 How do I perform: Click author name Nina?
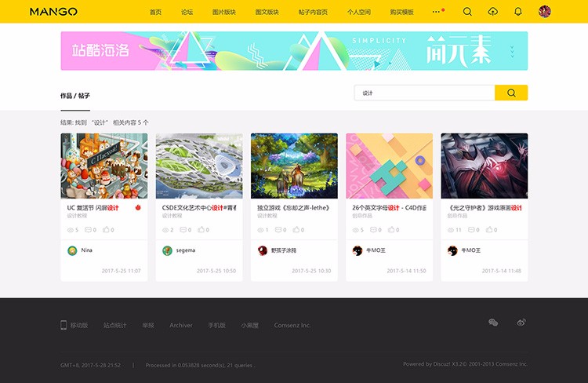[x=86, y=250]
